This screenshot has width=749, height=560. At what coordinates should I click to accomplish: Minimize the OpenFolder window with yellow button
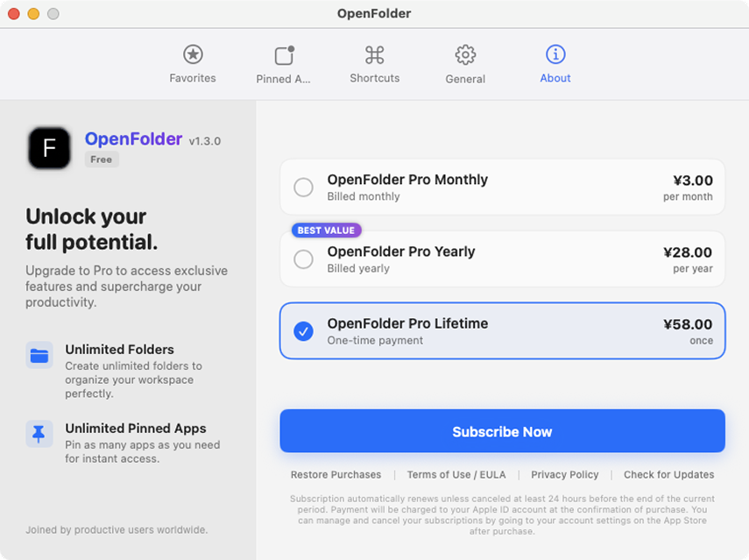pyautogui.click(x=33, y=14)
